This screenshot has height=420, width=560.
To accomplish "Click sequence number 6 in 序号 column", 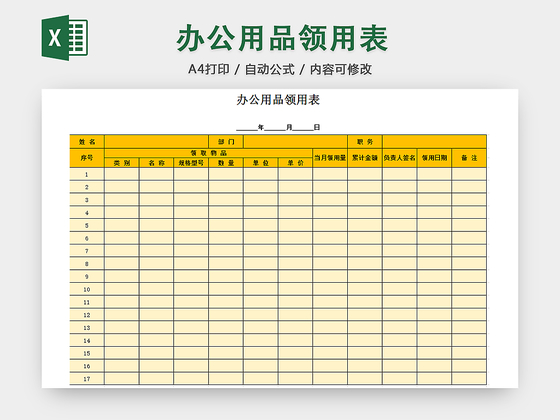I will tap(87, 238).
